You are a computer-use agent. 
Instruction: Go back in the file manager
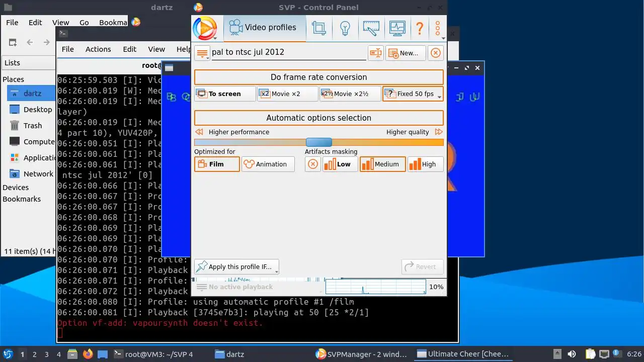pos(30,43)
